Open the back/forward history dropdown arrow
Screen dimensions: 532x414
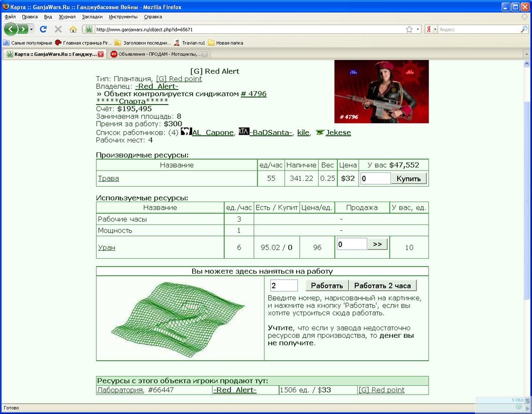coord(31,29)
